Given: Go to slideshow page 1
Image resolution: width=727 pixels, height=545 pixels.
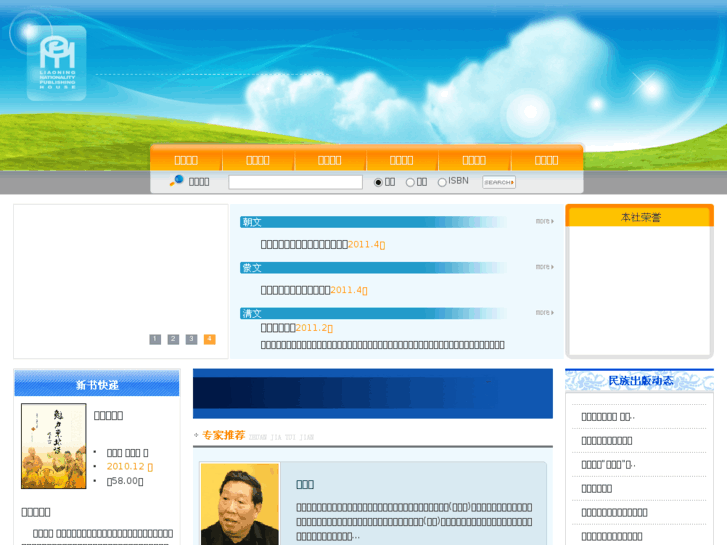Looking at the screenshot, I should 155,339.
